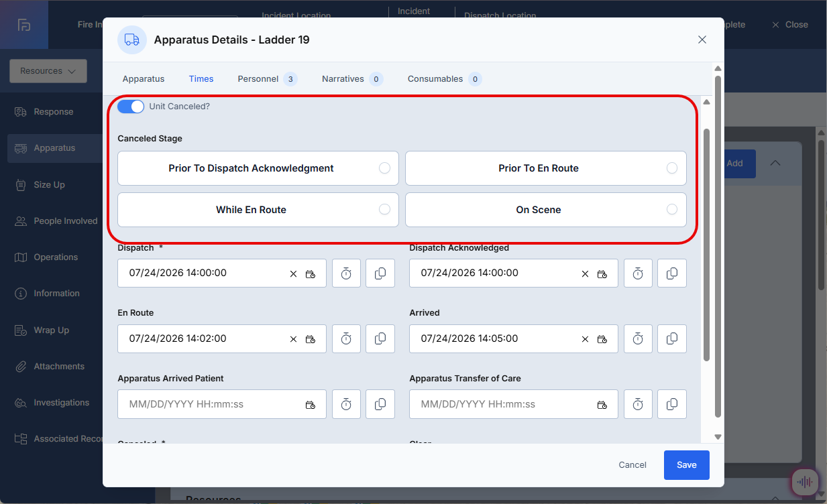Open the Resources dropdown

(48, 71)
